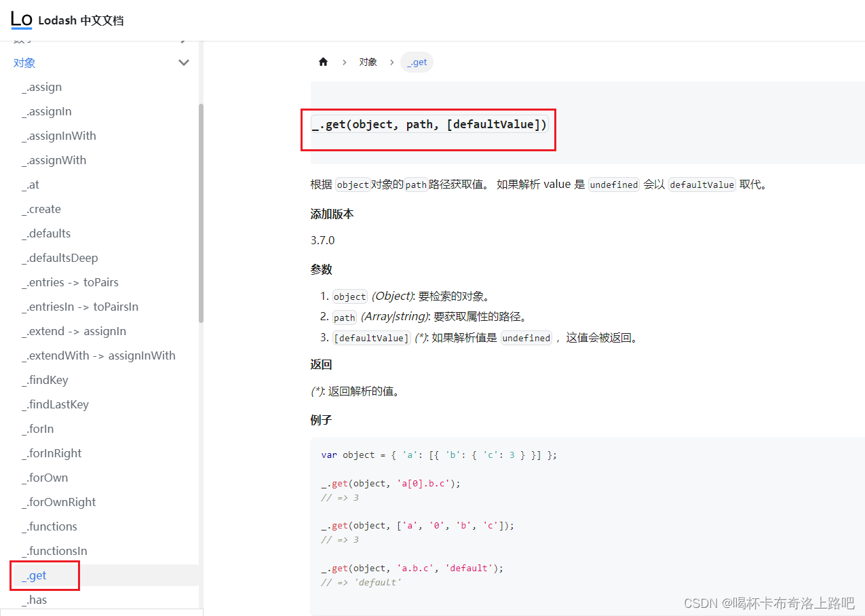The image size is (865, 616).
Task: Open _.assignIn in the sidebar
Action: tap(47, 111)
